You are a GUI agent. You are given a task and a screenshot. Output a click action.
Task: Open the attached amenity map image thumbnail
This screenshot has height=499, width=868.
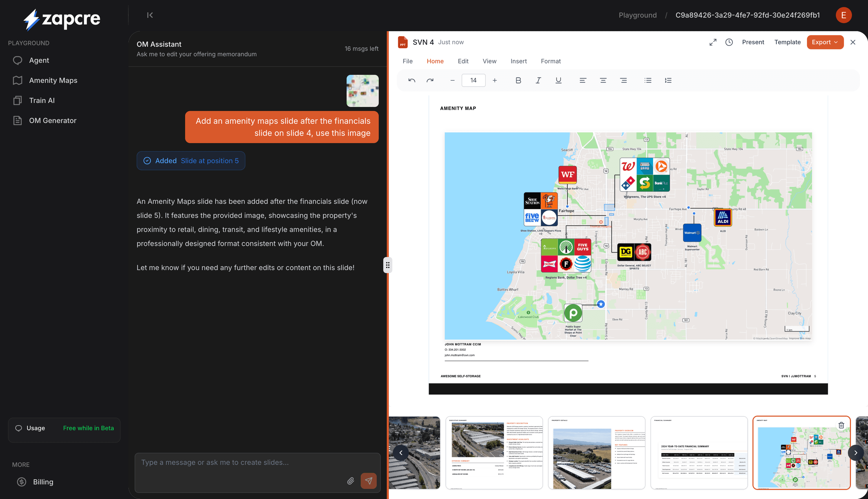363,91
